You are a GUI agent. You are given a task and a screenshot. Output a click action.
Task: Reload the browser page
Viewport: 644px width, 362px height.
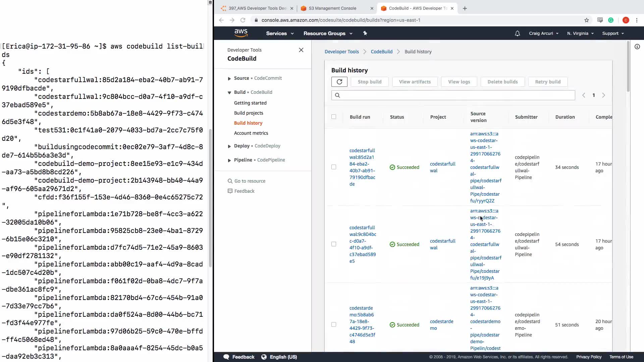tap(243, 20)
